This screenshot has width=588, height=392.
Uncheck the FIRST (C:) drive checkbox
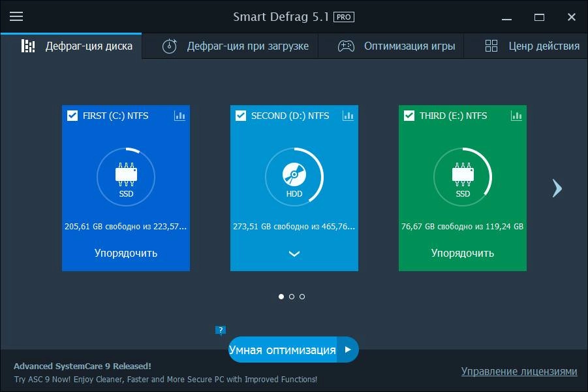(x=72, y=115)
